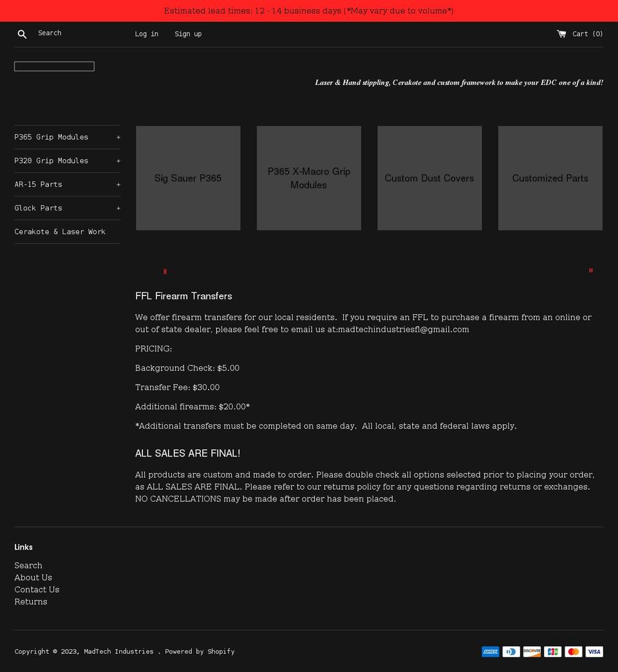Expand the P365 Grip Modules submenu plus
The width and height of the screenshot is (618, 672).
pos(118,137)
